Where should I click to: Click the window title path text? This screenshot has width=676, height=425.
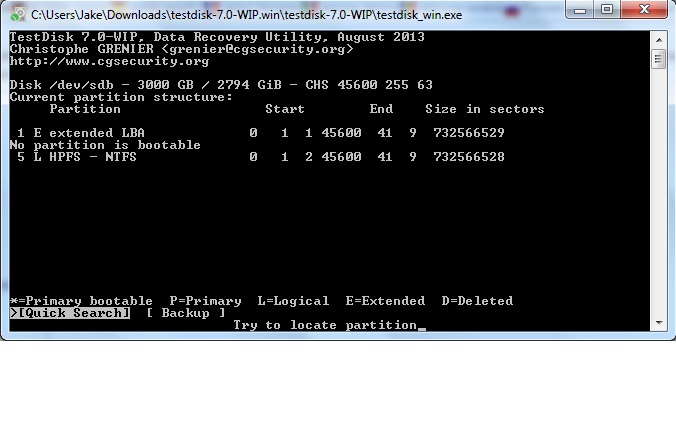tap(247, 15)
